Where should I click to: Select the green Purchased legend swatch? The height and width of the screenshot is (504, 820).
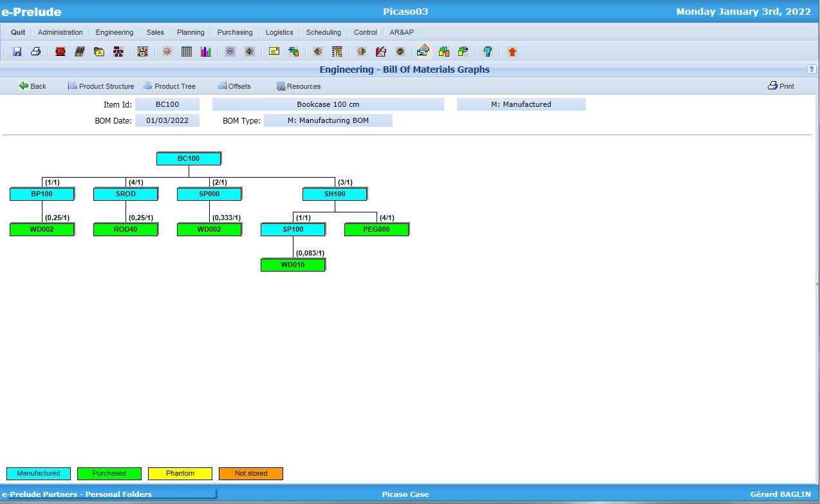point(109,473)
